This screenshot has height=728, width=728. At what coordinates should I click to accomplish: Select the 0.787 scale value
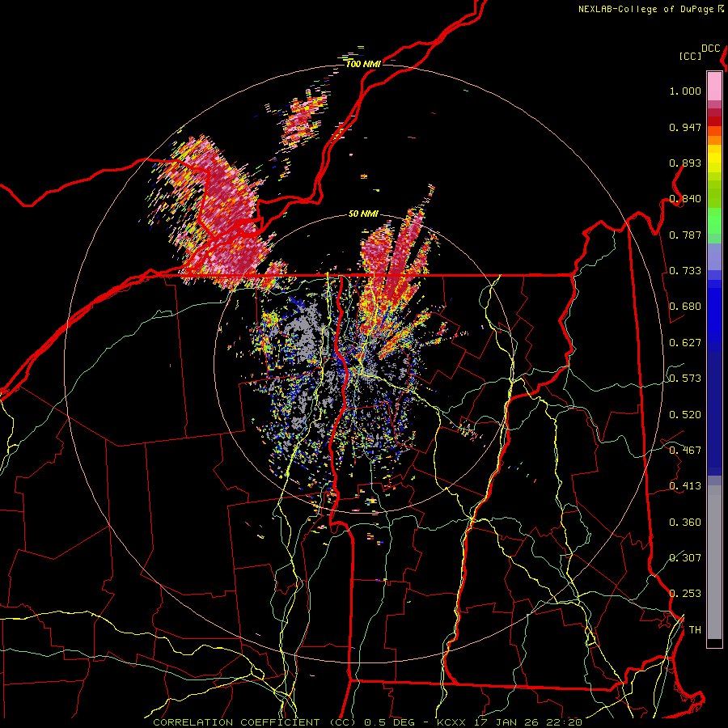click(x=685, y=235)
